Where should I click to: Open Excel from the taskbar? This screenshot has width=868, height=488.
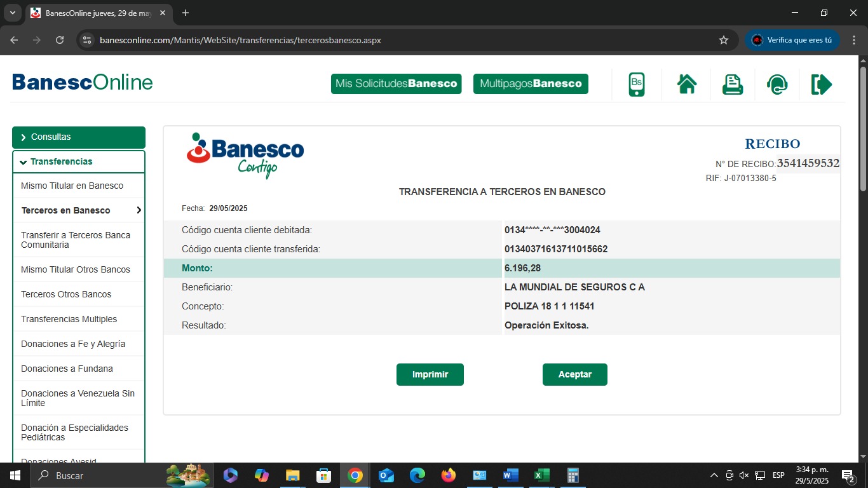(x=541, y=475)
